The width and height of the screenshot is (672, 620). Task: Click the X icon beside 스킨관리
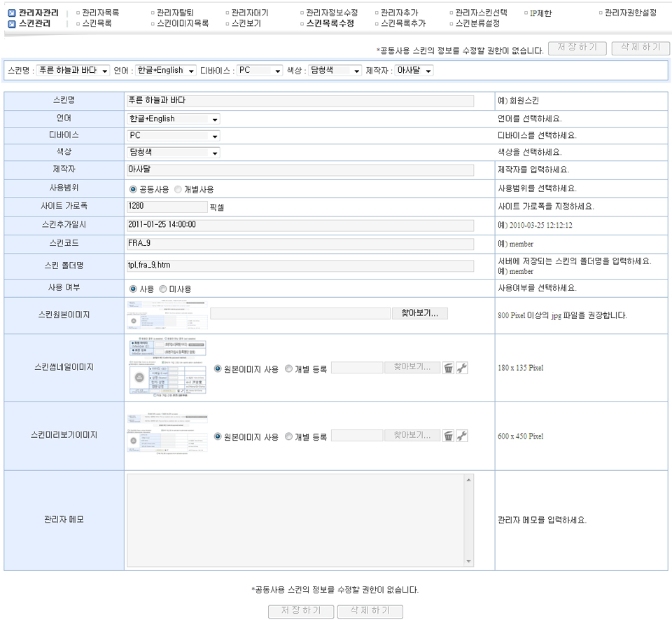coord(11,24)
